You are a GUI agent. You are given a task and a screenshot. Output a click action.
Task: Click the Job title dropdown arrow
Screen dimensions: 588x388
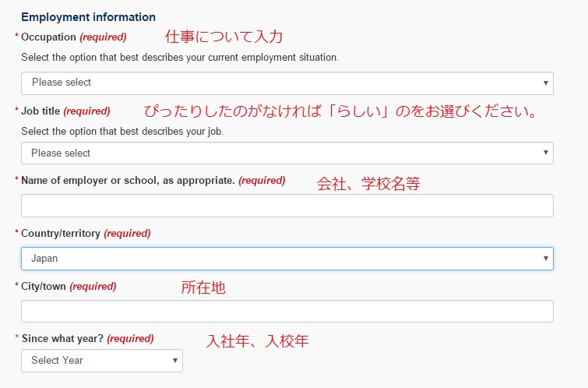(x=546, y=153)
